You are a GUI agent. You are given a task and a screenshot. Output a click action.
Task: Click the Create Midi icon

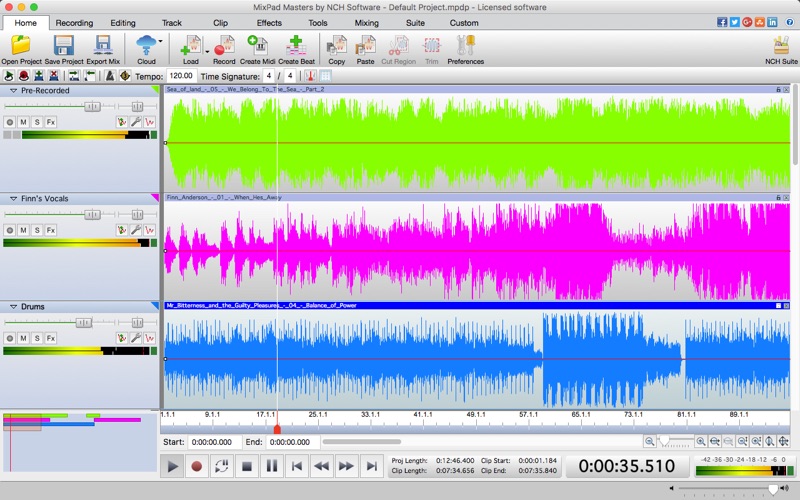point(257,45)
